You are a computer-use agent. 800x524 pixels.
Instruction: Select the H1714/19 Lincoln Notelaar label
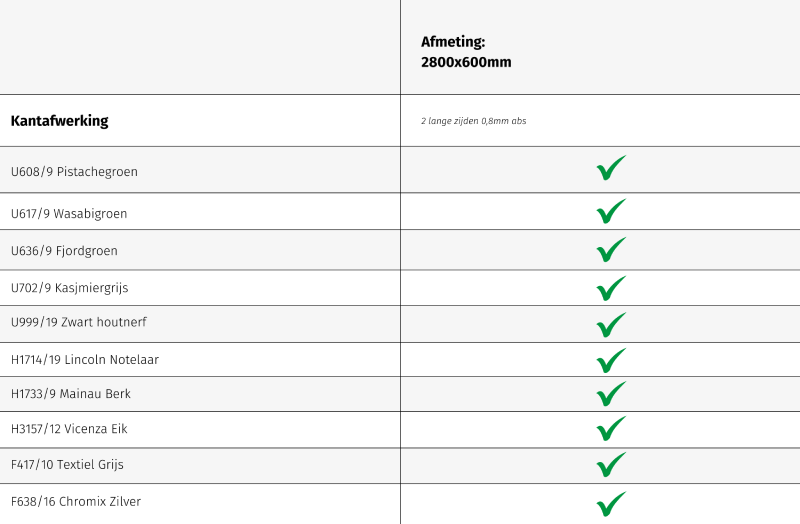(85, 360)
